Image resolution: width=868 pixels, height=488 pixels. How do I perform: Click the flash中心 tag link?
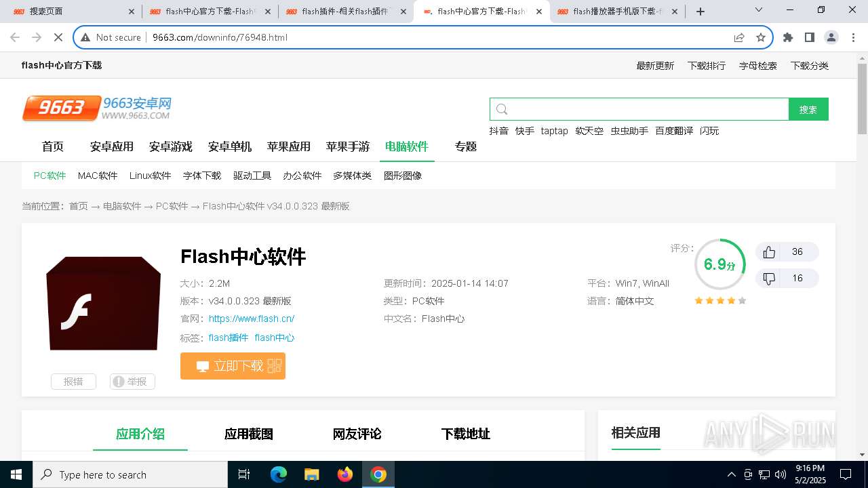pos(275,338)
